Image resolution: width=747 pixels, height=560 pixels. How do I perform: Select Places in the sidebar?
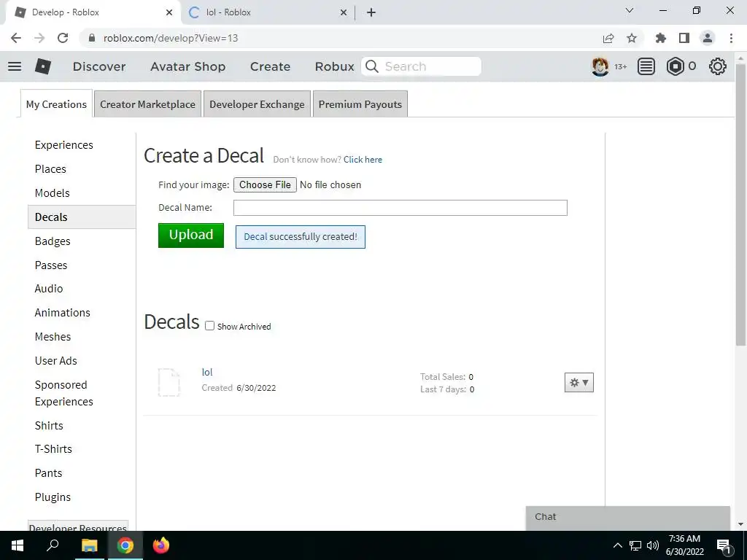tap(50, 169)
